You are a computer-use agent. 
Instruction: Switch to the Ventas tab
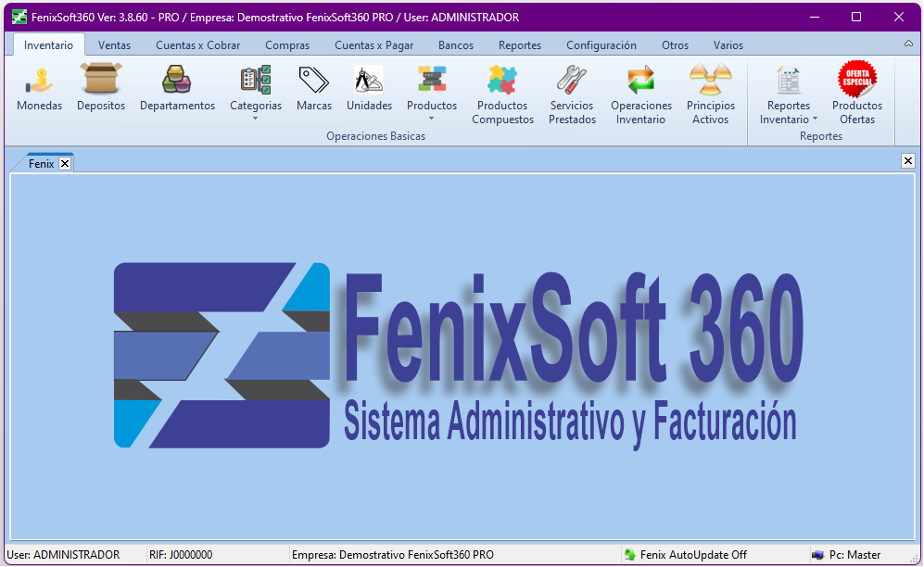114,45
